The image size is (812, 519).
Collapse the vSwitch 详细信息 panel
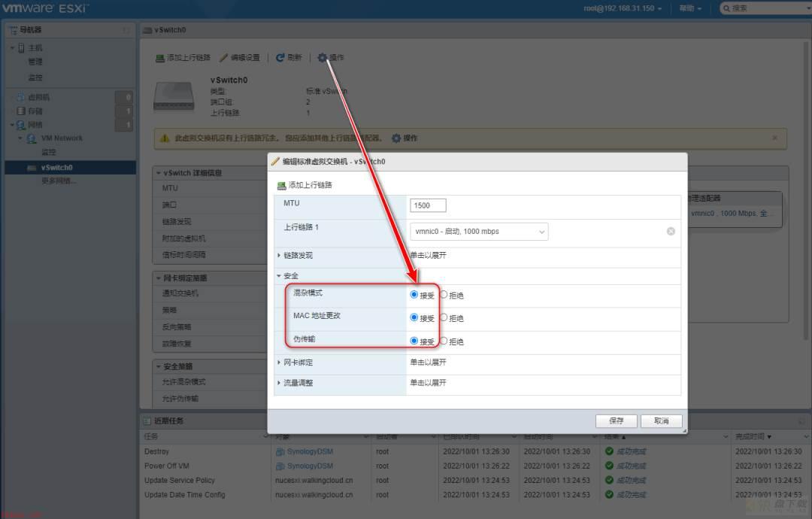(x=159, y=173)
